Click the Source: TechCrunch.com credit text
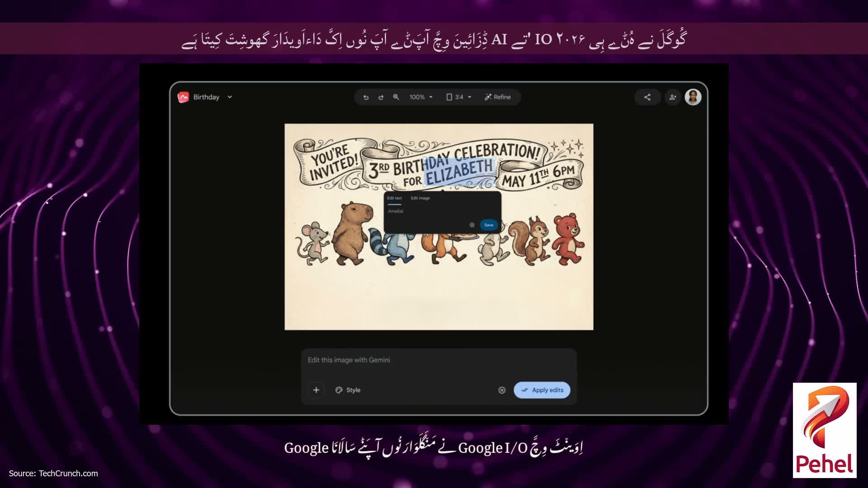Viewport: 868px width, 488px height. [53, 474]
